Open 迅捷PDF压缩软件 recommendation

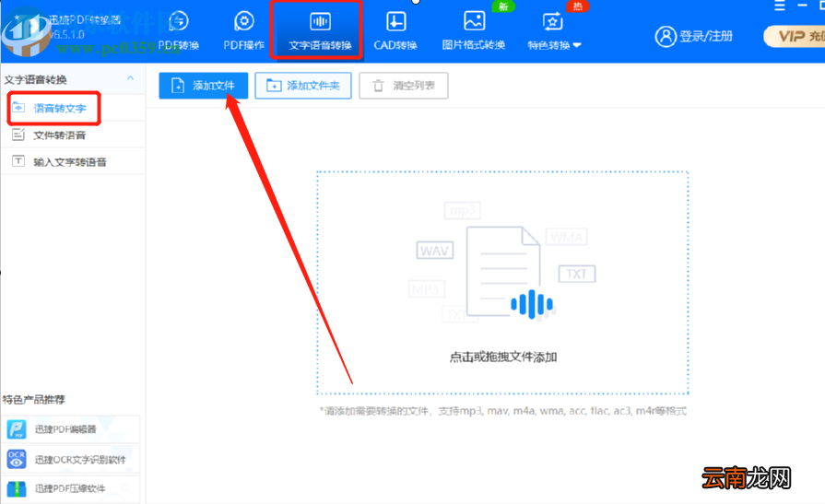(70, 488)
